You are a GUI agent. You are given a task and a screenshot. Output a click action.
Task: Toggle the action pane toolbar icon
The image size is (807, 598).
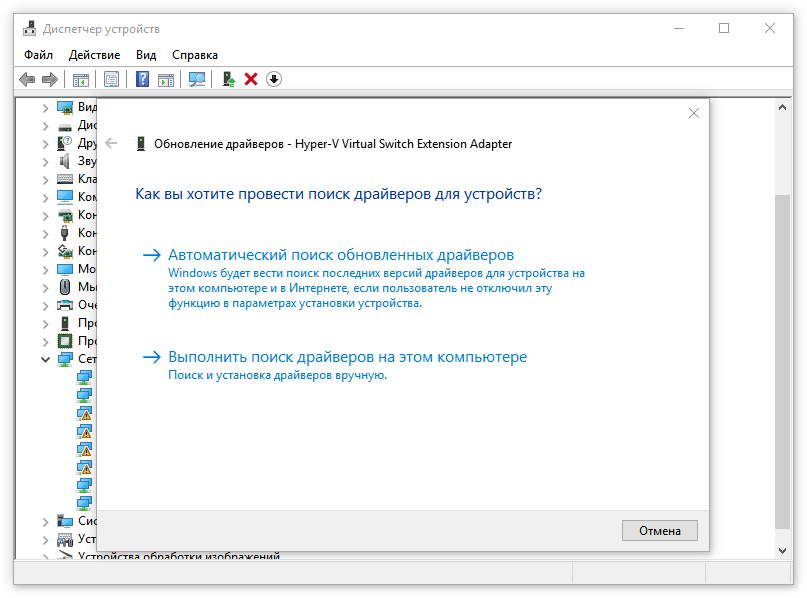[x=166, y=80]
